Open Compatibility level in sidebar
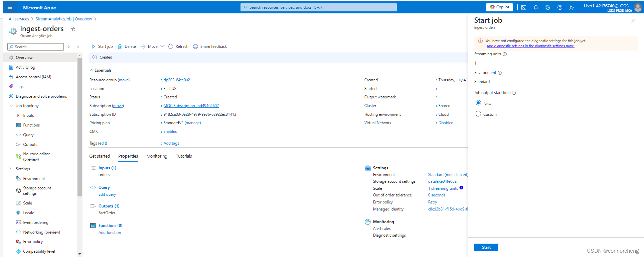The image size is (644, 257). [x=39, y=251]
